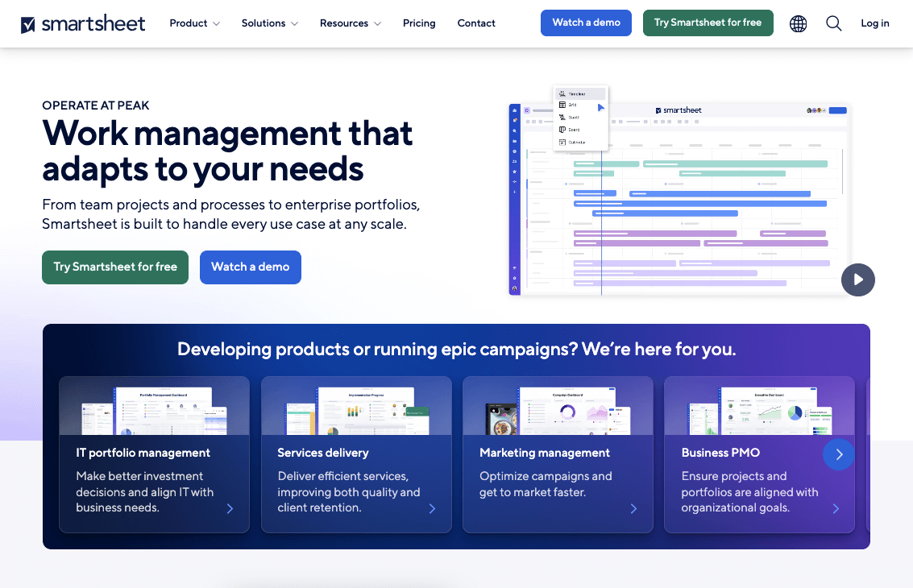Click the "Deliver efficient services" description text
This screenshot has width=913, height=588.
coord(349,492)
